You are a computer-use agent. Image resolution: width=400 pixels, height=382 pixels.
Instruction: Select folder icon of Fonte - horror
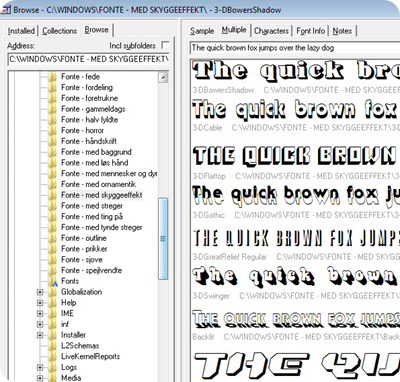52,130
